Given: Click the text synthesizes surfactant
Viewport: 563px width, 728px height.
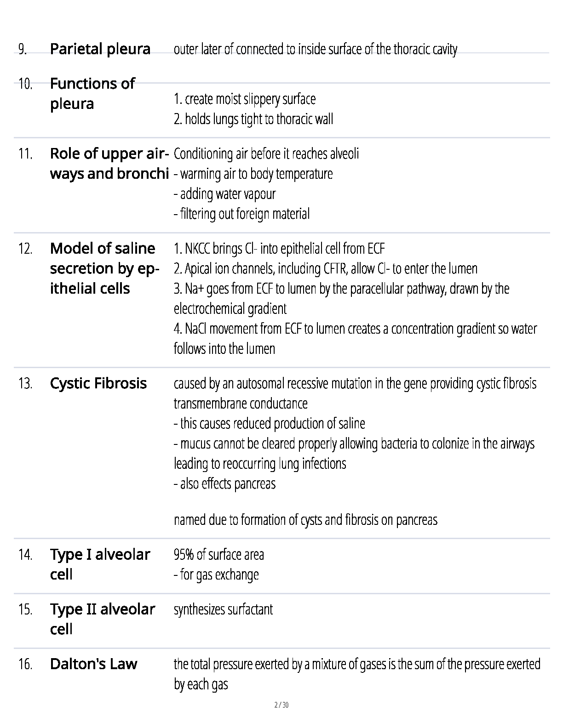Looking at the screenshot, I should 223,609.
